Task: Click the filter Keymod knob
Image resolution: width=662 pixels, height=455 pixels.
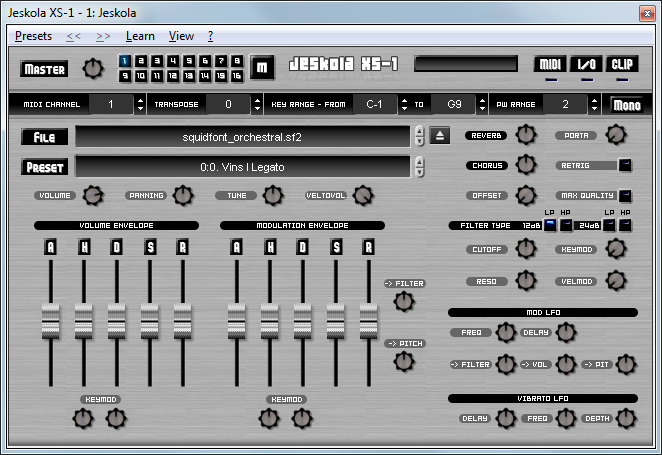Action: [x=616, y=249]
